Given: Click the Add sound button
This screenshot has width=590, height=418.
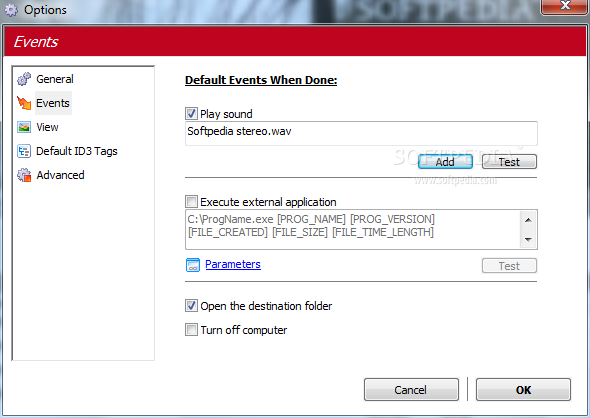Looking at the screenshot, I should pos(445,162).
